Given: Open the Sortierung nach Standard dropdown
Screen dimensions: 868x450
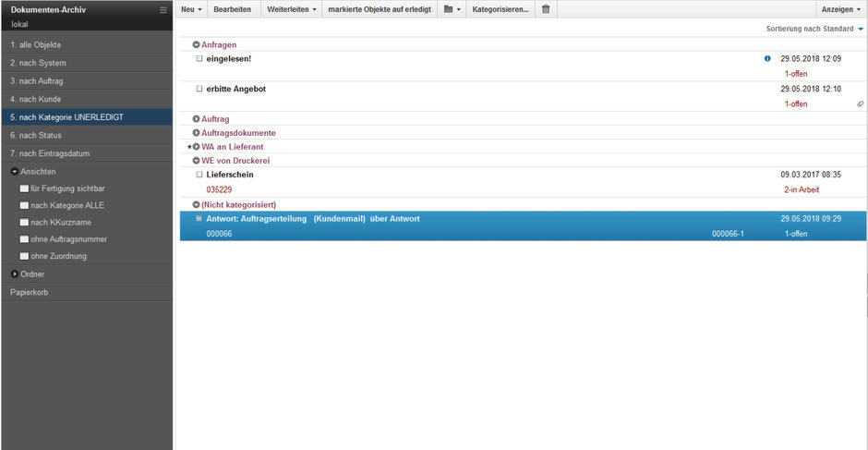Looking at the screenshot, I should coord(814,29).
